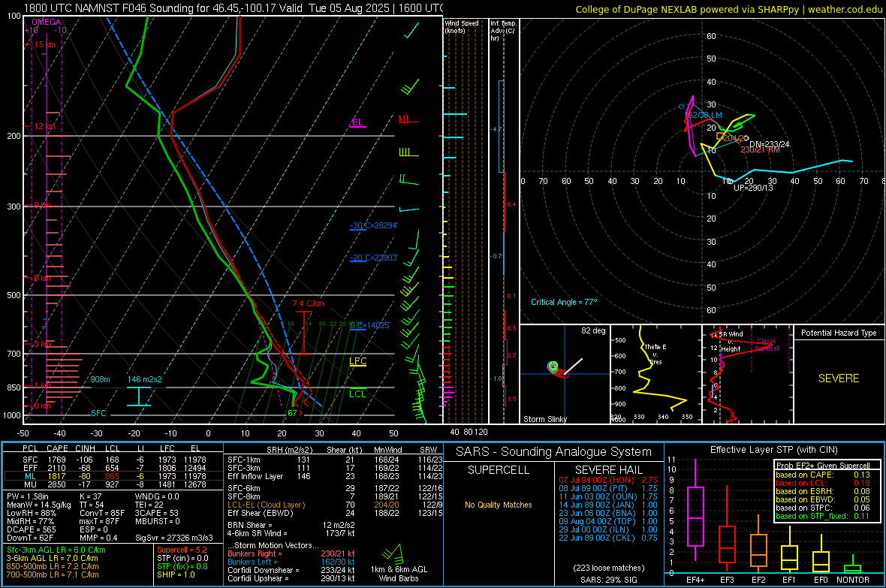Click the PW = 1.58in value
Screen dimensions: 886x588
pyautogui.click(x=28, y=496)
